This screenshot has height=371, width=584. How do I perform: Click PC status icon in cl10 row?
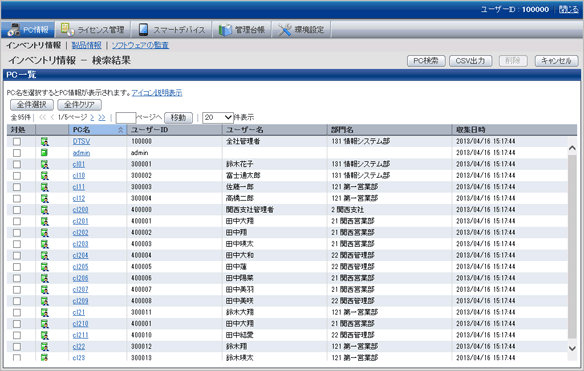tap(45, 176)
